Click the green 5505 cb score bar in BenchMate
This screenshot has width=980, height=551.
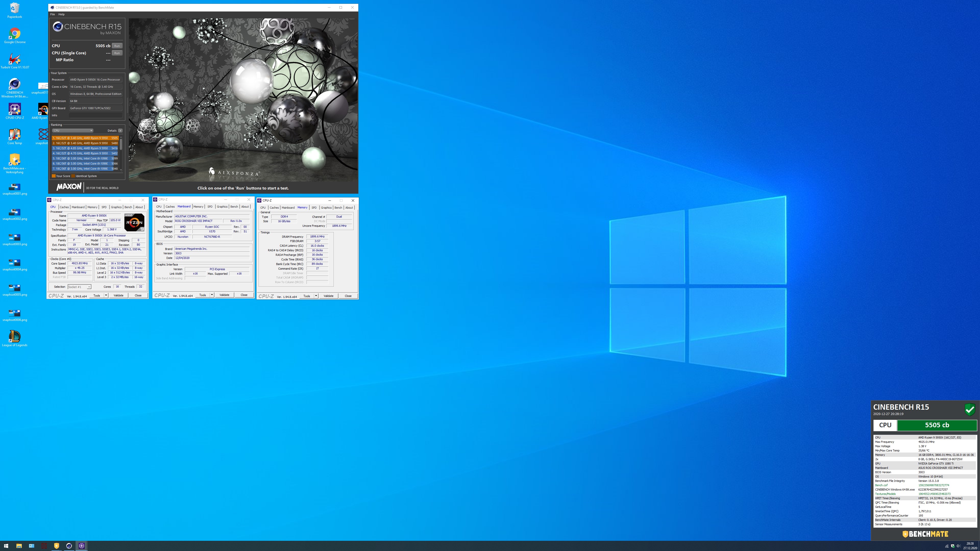pos(937,425)
